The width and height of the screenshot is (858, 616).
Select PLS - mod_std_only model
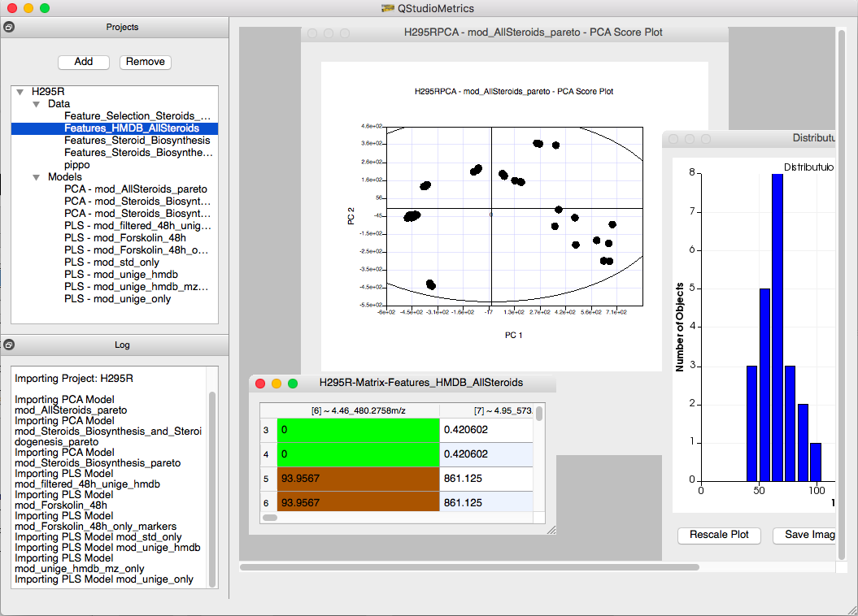point(111,262)
